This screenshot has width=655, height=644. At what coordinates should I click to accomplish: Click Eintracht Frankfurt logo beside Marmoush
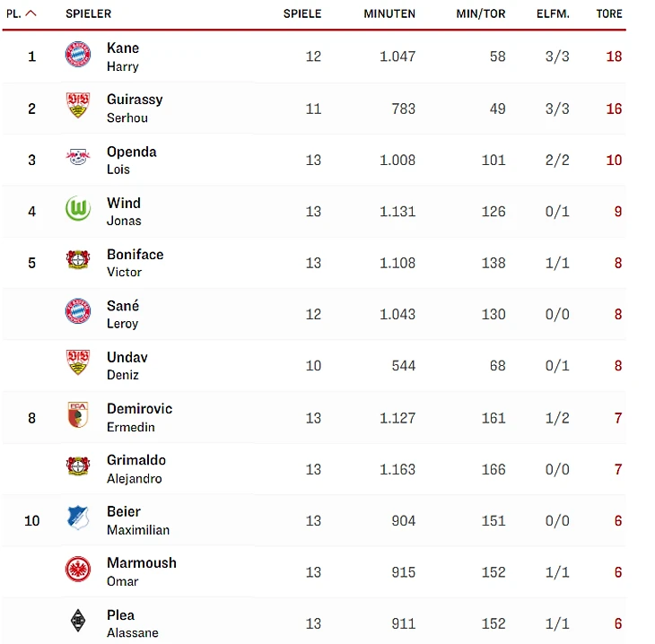[78, 570]
